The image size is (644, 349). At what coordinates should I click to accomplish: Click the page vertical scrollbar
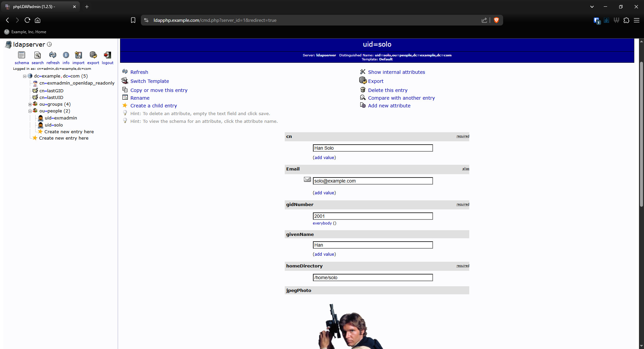[x=641, y=134]
